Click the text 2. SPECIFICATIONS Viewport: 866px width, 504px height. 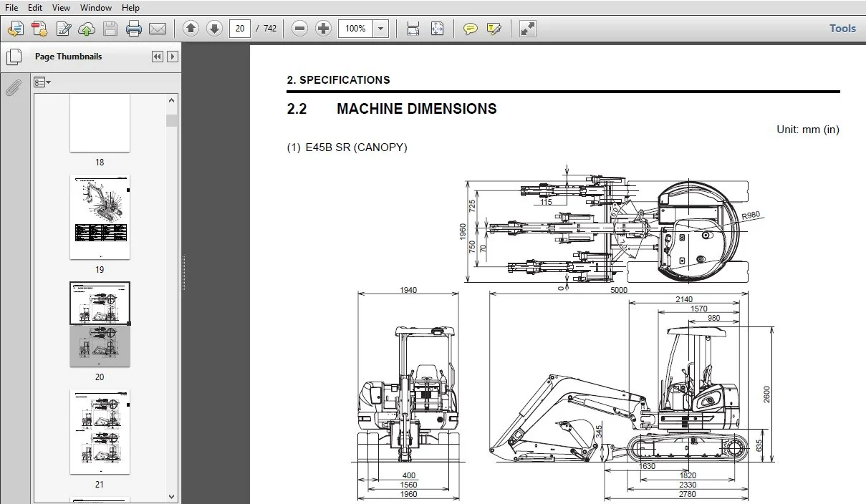coord(338,80)
